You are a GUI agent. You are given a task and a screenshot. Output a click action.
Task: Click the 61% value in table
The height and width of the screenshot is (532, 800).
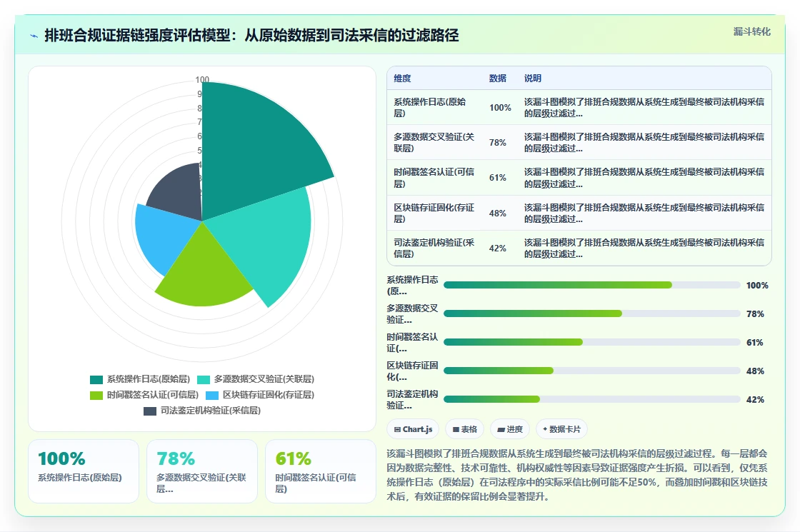pos(497,178)
